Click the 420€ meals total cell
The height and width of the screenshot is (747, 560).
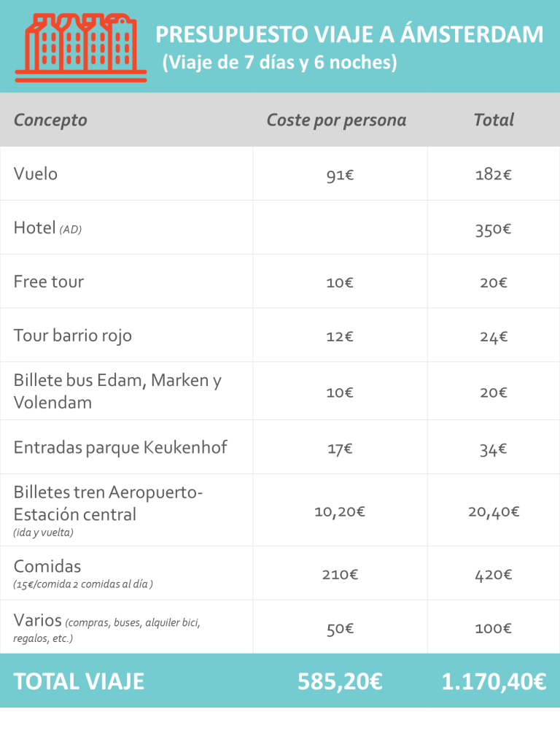point(494,575)
